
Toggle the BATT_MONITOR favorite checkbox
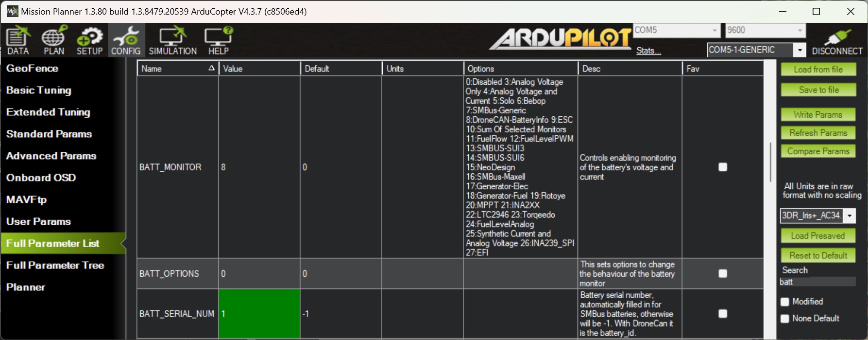point(723,167)
